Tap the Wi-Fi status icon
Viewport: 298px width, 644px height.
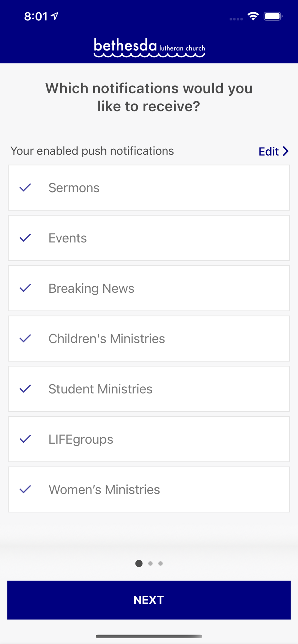[x=253, y=16]
